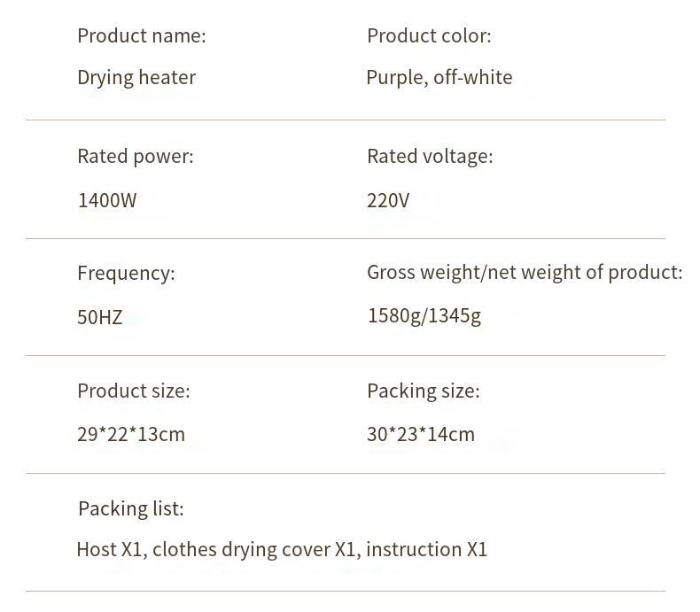This screenshot has height=612, width=700.
Task: Click 'instruction X1' in packing list
Action: click(426, 549)
